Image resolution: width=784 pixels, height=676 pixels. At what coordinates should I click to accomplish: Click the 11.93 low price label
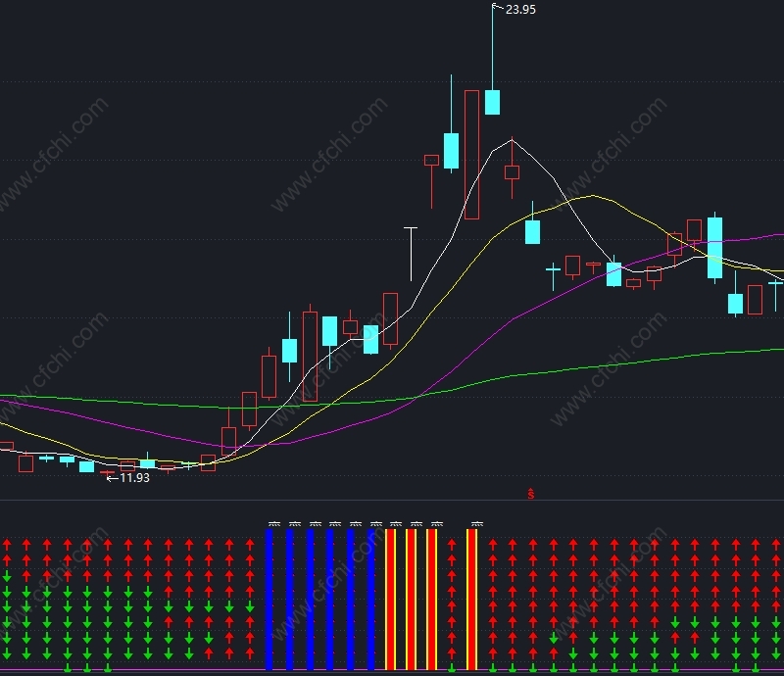point(134,478)
